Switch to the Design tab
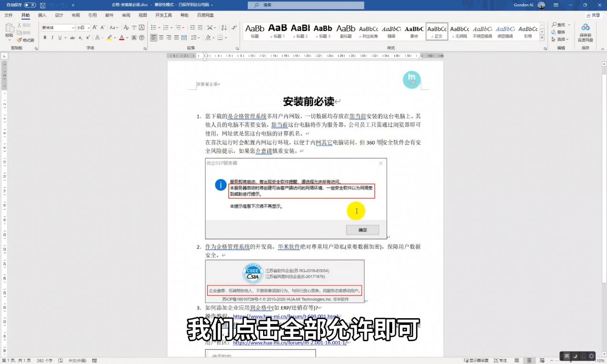607x364 pixels. [x=59, y=15]
